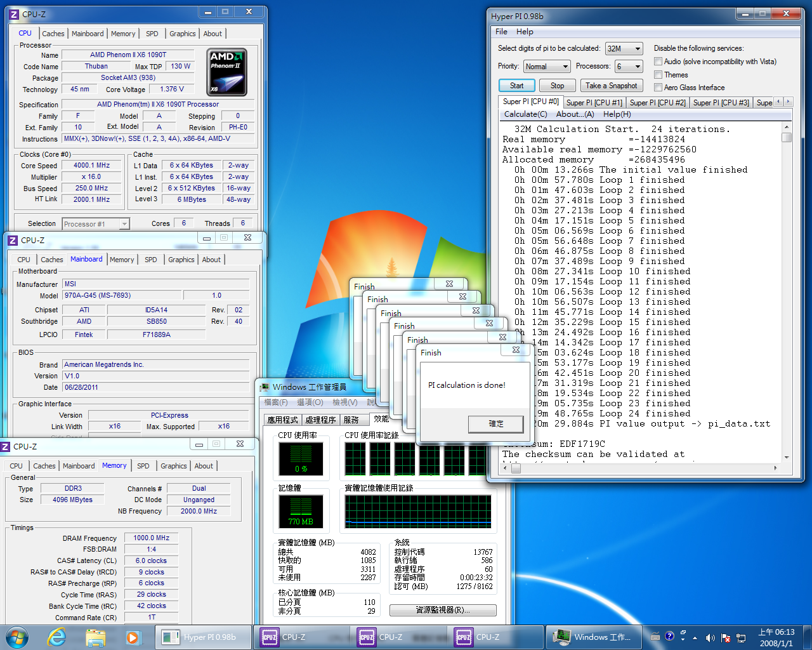This screenshot has width=812, height=650.
Task: Close the frontmost Finish dialog
Action: coord(516,350)
